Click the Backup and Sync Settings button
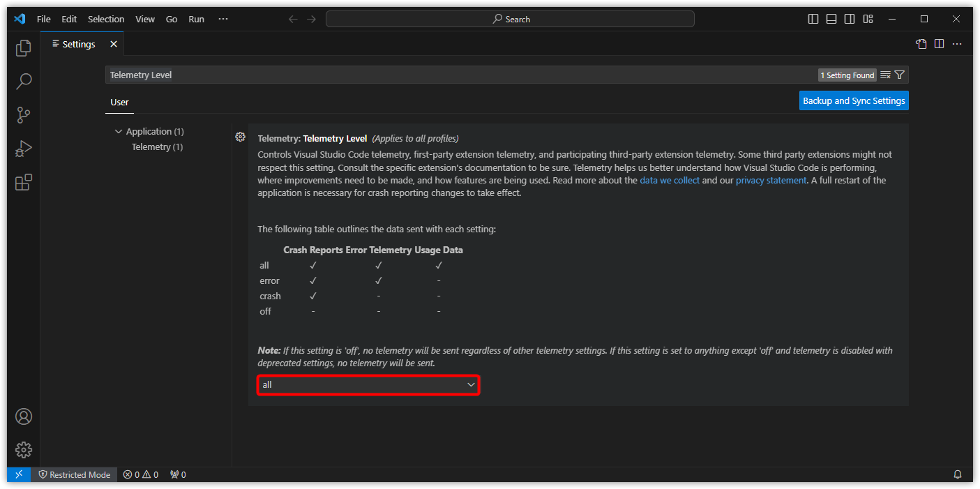 click(854, 100)
